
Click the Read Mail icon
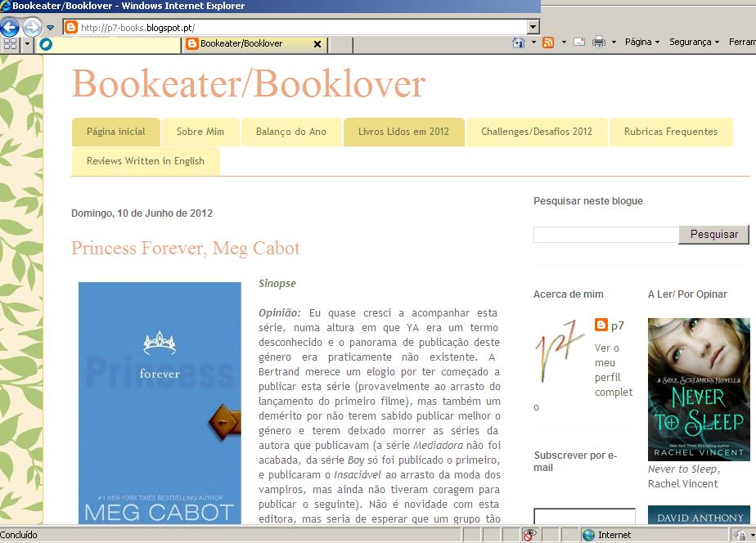coord(579,43)
